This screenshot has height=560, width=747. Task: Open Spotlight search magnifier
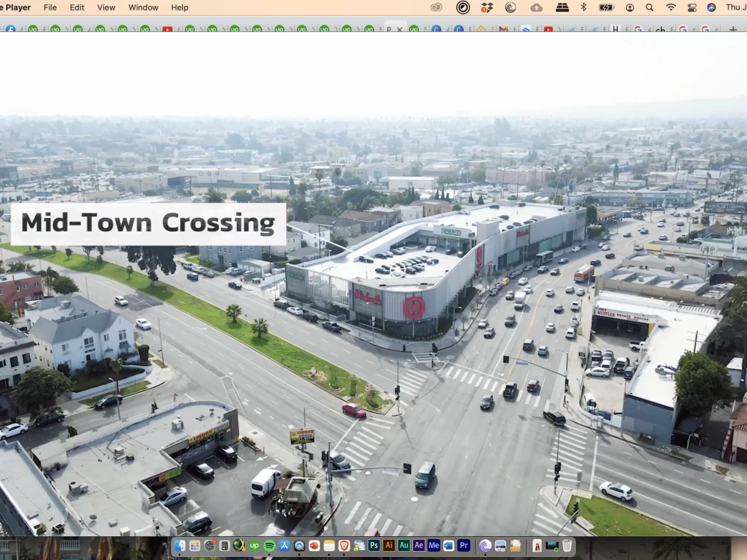pyautogui.click(x=649, y=7)
